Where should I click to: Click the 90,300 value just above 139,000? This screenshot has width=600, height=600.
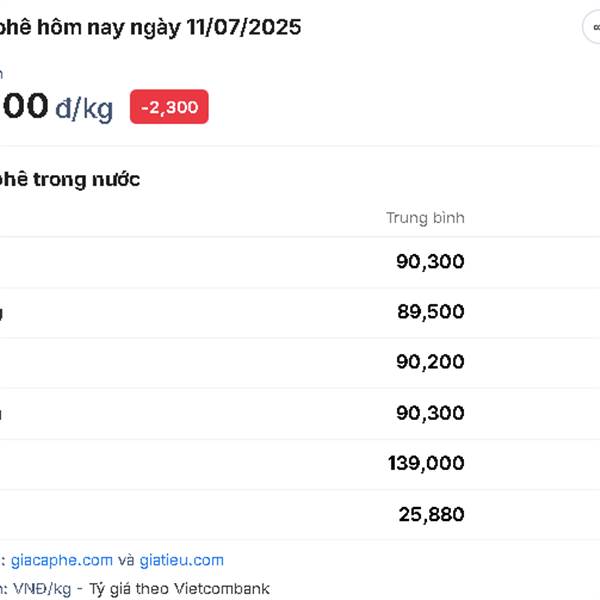pos(430,413)
